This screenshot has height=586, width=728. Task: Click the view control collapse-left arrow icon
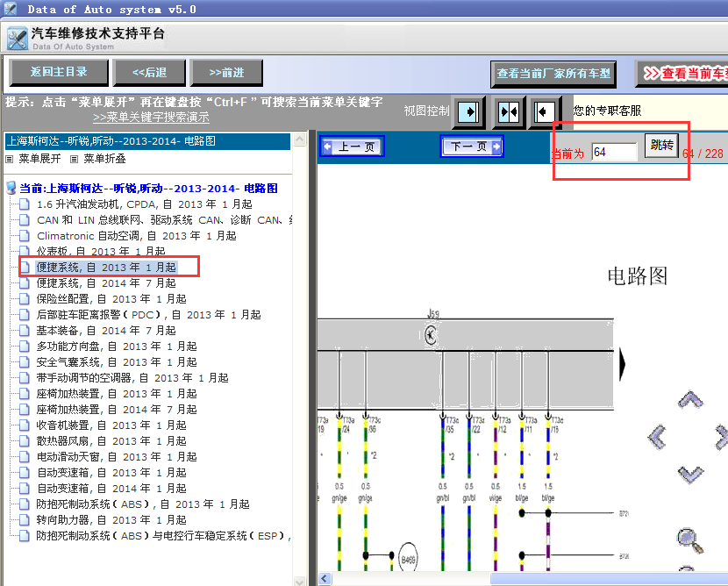tap(544, 112)
